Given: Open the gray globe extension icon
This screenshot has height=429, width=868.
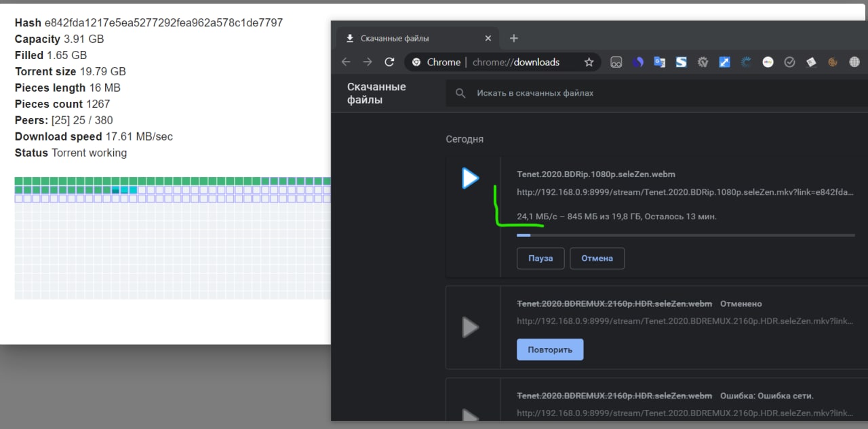Looking at the screenshot, I should pos(854,62).
